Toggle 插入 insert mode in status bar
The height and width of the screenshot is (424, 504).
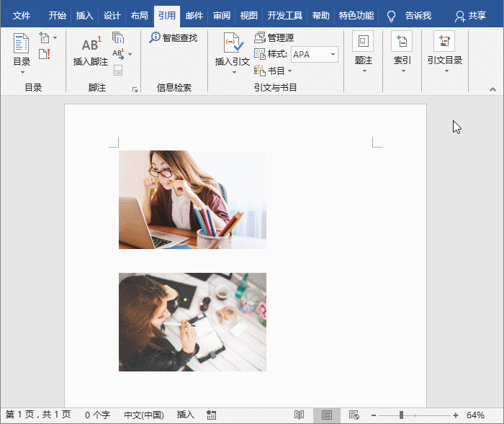(186, 415)
